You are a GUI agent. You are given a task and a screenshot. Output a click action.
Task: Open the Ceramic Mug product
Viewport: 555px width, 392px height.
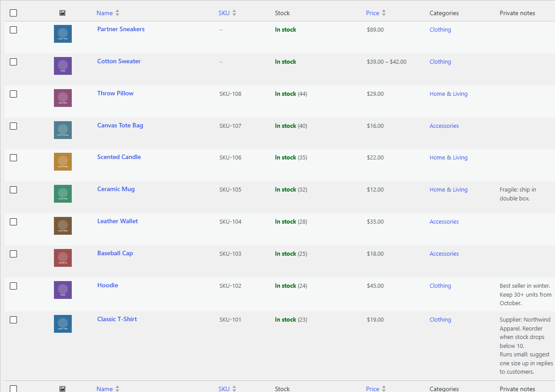(x=116, y=189)
